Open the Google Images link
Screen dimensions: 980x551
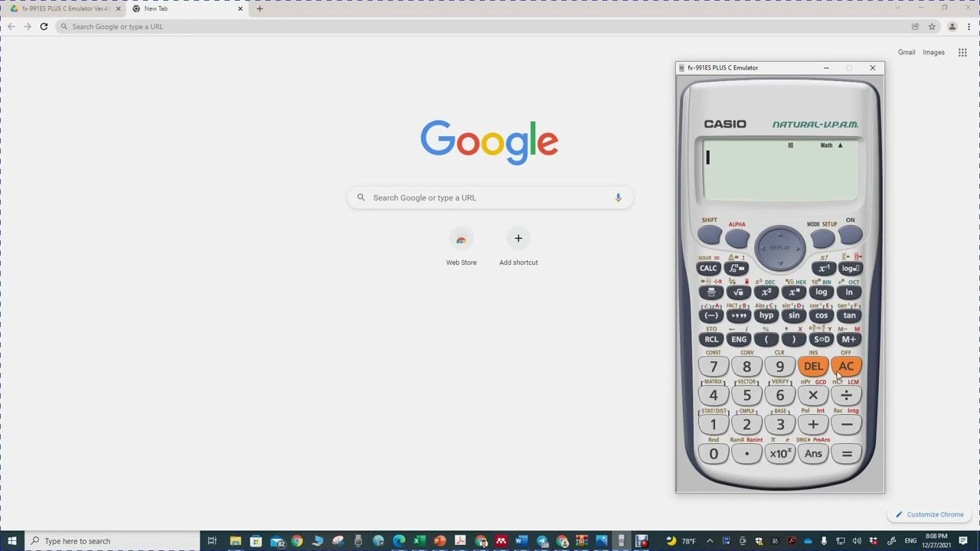[933, 52]
